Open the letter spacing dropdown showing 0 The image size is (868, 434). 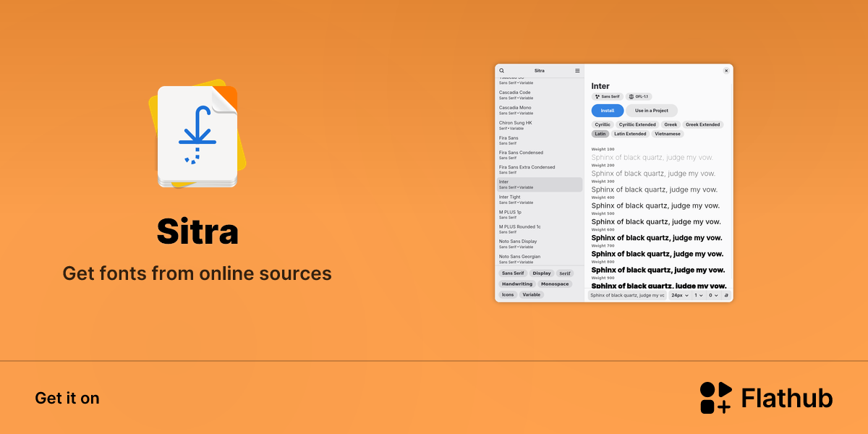[713, 295]
